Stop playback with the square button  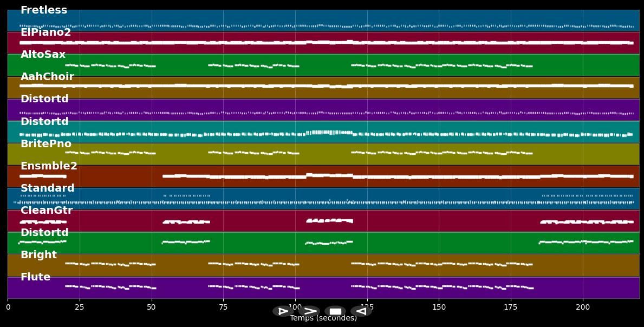tap(335, 311)
